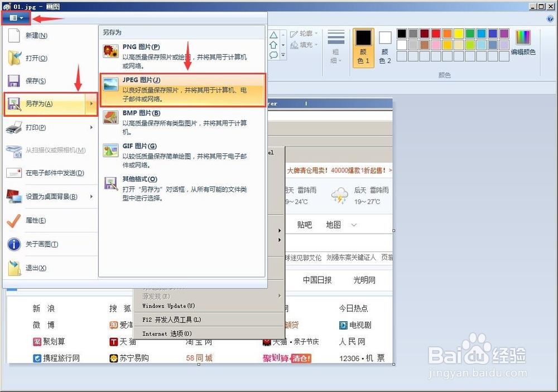
Task: Expand the shapes gallery arrow
Action: [x=283, y=53]
